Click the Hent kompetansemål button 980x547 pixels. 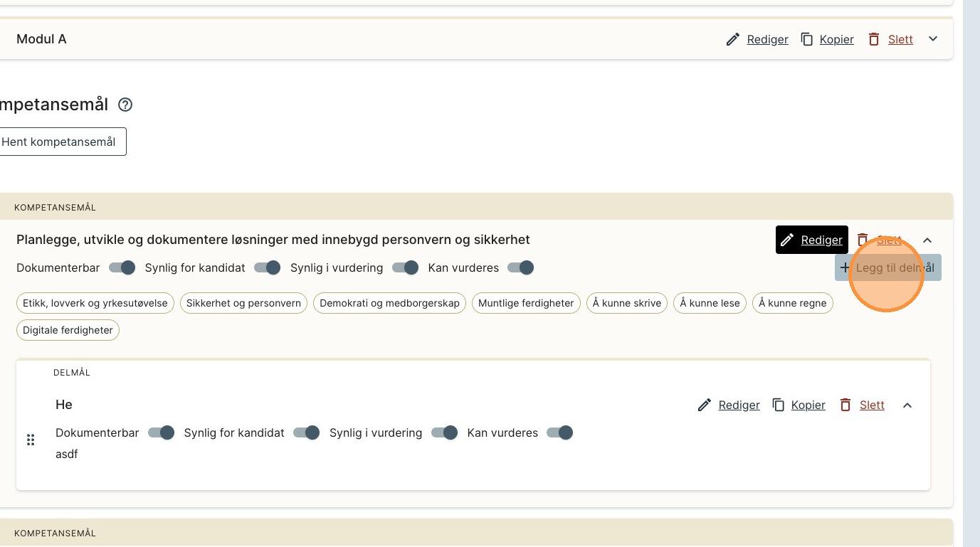point(59,142)
